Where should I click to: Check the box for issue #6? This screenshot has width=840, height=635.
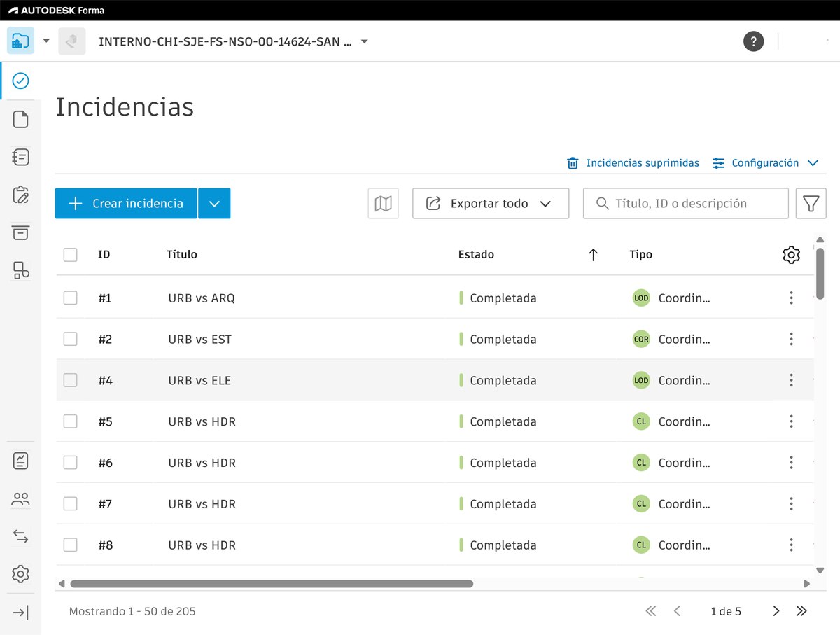tap(70, 463)
